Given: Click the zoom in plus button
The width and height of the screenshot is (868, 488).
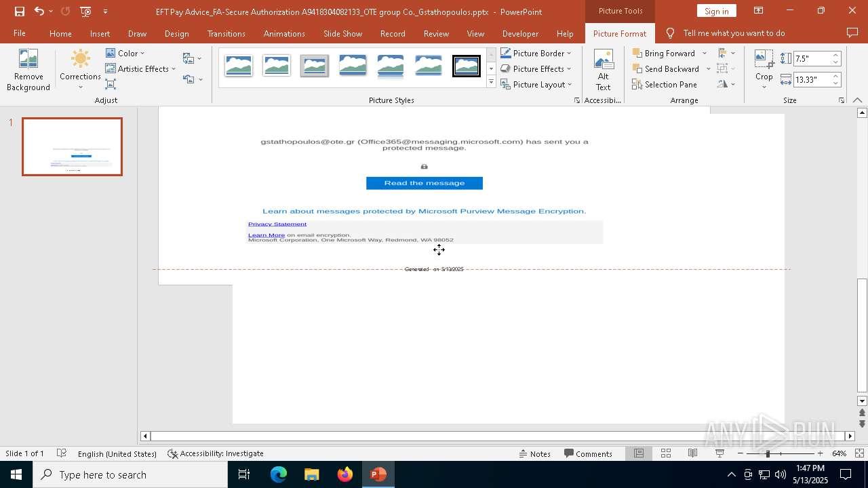Looking at the screenshot, I should tap(820, 453).
